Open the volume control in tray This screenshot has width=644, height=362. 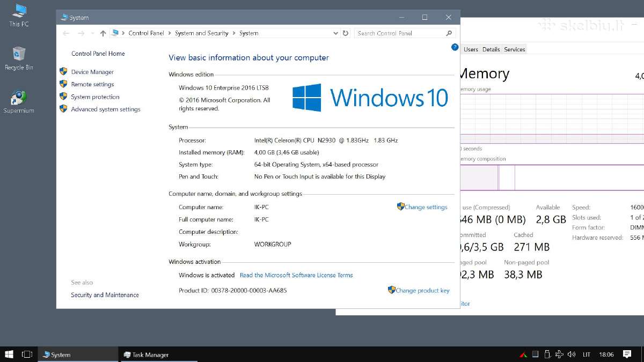[572, 354]
